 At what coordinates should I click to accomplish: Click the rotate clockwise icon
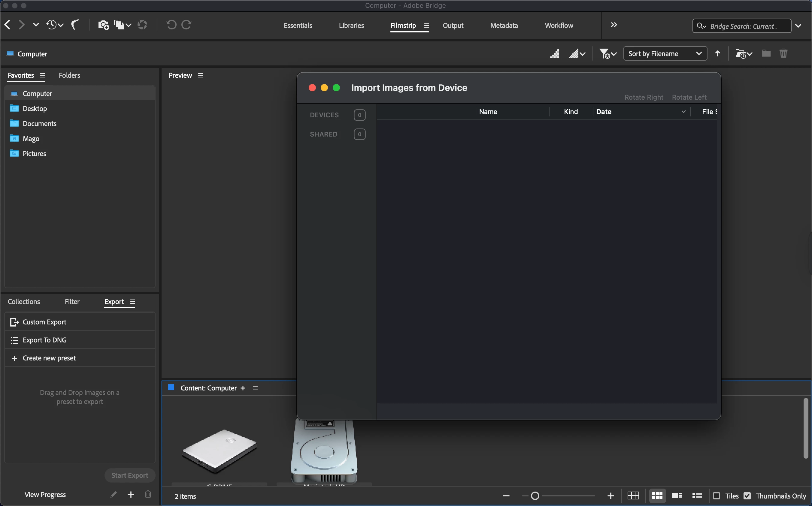click(x=186, y=25)
